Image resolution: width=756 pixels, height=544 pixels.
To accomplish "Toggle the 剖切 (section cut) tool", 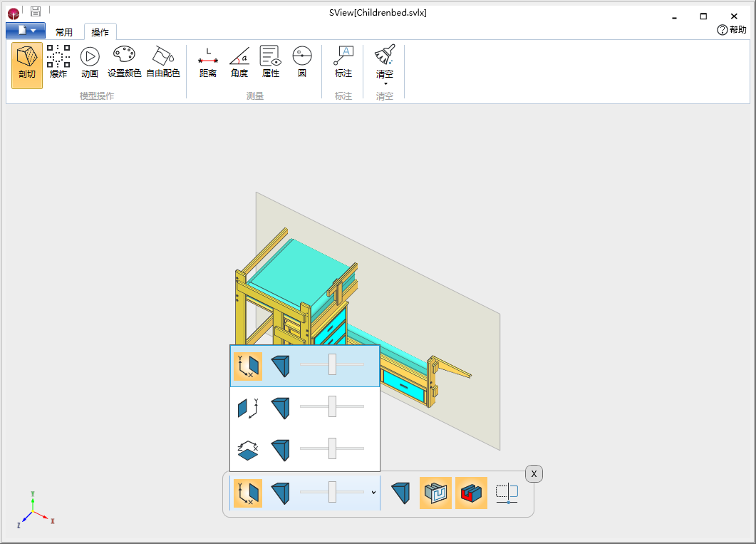I will click(x=26, y=63).
